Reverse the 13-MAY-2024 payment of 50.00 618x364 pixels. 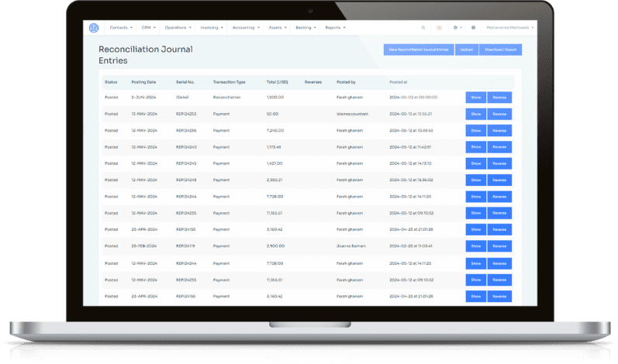point(499,114)
